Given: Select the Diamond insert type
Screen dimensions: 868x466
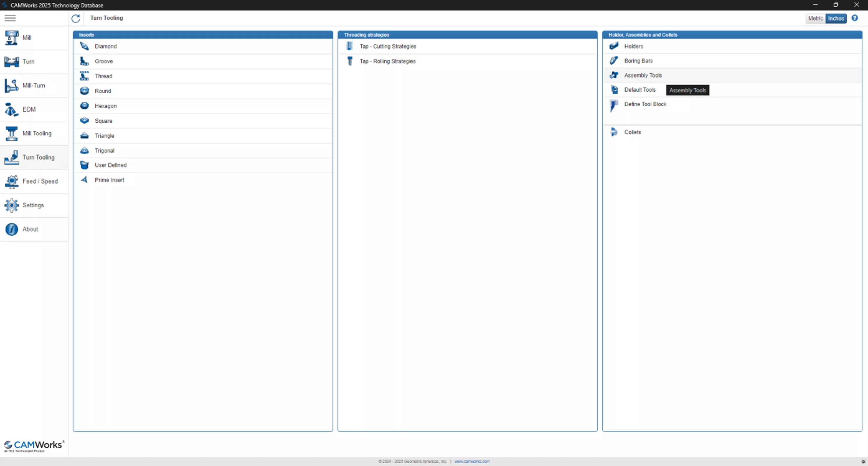Looking at the screenshot, I should 106,46.
